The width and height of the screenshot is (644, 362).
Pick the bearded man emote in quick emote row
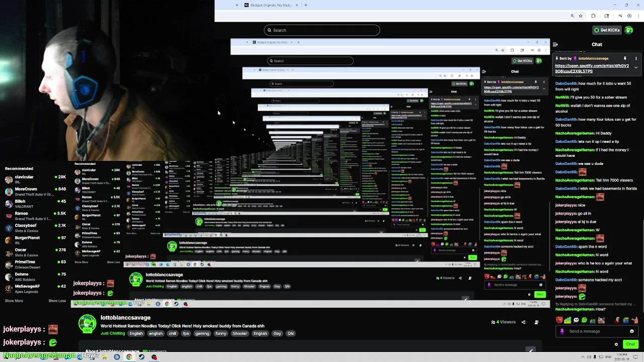(559, 320)
